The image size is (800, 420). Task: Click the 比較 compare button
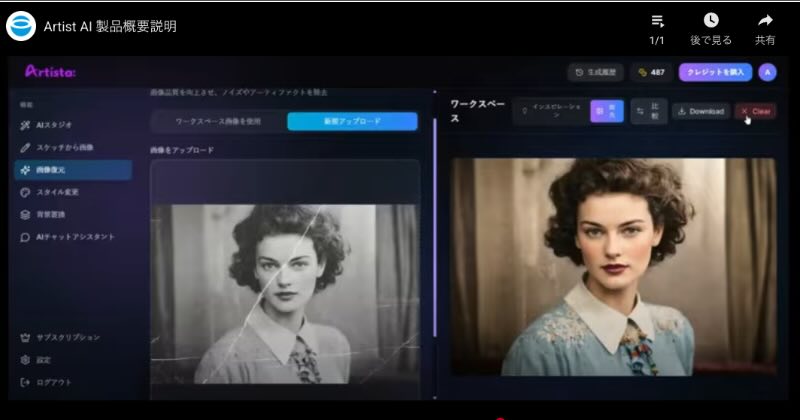pyautogui.click(x=648, y=111)
